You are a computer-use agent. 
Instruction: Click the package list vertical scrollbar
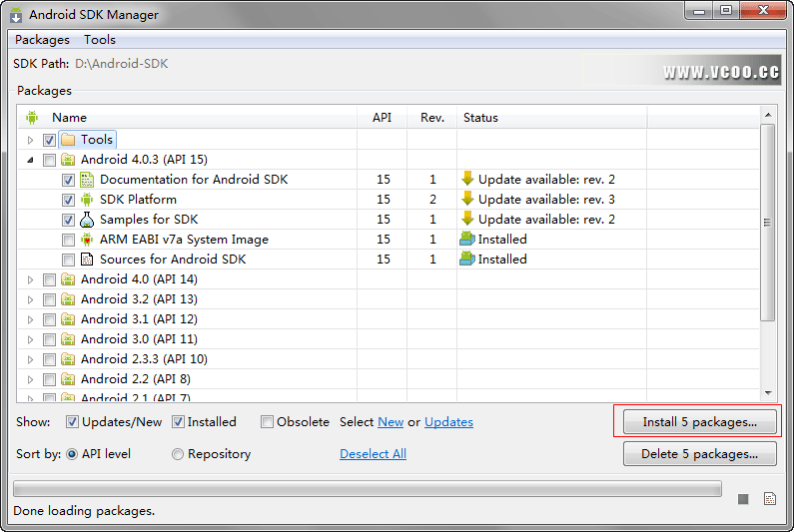pyautogui.click(x=767, y=223)
